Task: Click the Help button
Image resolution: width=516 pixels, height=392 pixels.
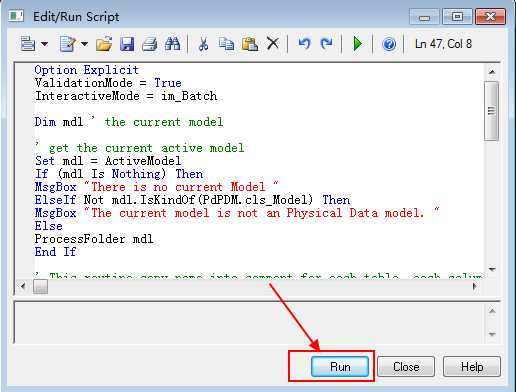Action: coord(472,367)
